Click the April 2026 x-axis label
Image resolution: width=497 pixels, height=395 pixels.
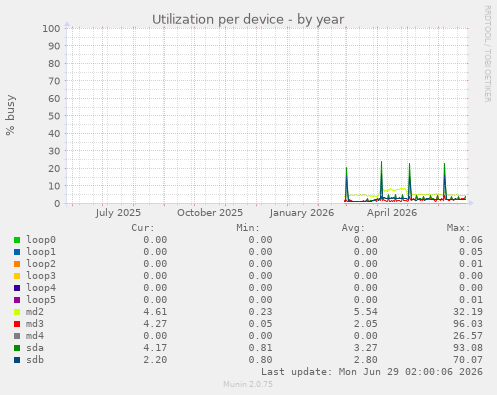(392, 213)
